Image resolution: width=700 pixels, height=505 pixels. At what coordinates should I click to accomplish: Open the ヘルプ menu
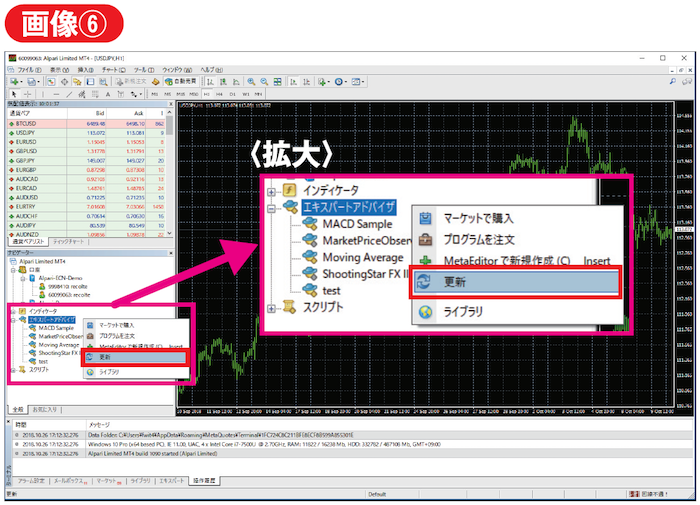(x=211, y=70)
